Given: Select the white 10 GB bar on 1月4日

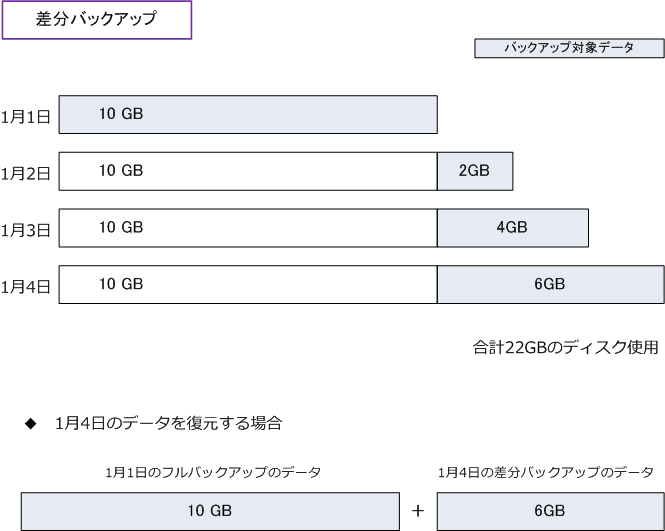Looking at the screenshot, I should click(x=248, y=285).
